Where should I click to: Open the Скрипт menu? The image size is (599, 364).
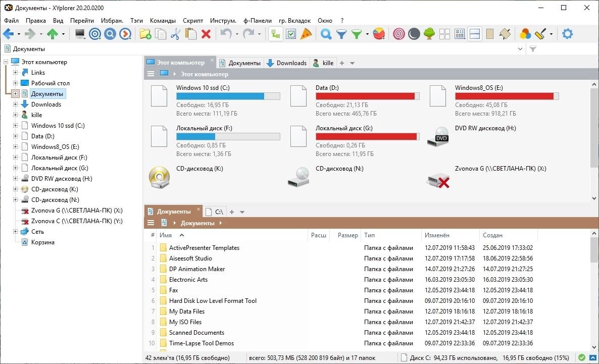(x=193, y=21)
